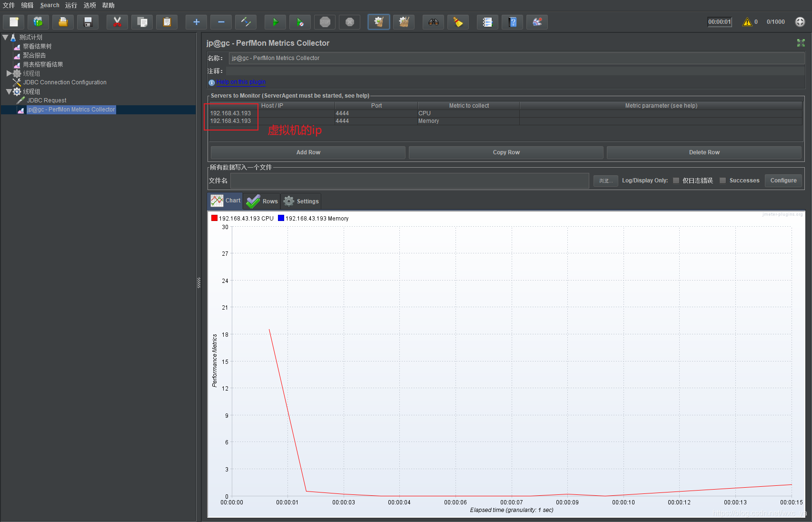This screenshot has height=522, width=812.
Task: Open the Help on this plugin link
Action: point(241,82)
